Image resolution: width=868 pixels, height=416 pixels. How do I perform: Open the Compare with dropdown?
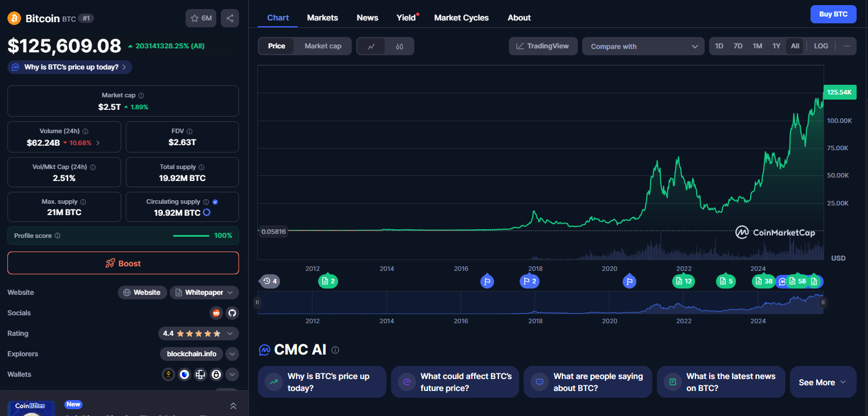click(643, 47)
